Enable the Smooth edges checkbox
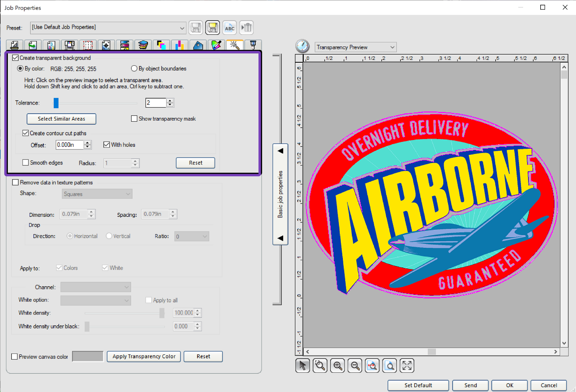Image resolution: width=576 pixels, height=392 pixels. (x=26, y=163)
